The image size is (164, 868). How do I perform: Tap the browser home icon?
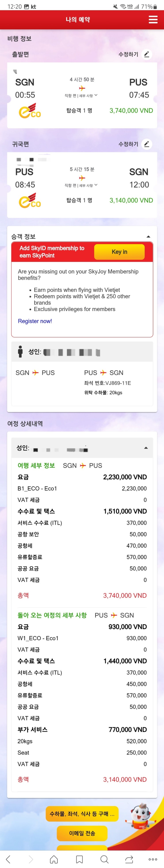point(54,859)
